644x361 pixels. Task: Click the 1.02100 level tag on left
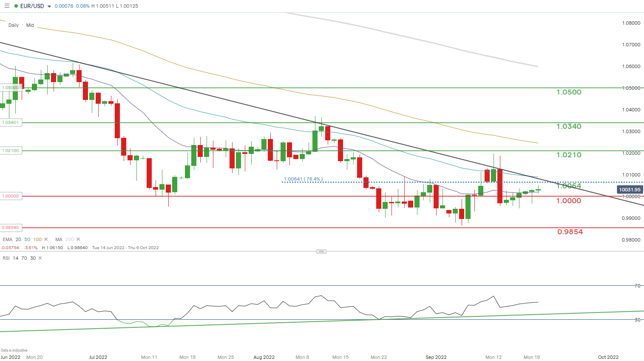(x=10, y=151)
